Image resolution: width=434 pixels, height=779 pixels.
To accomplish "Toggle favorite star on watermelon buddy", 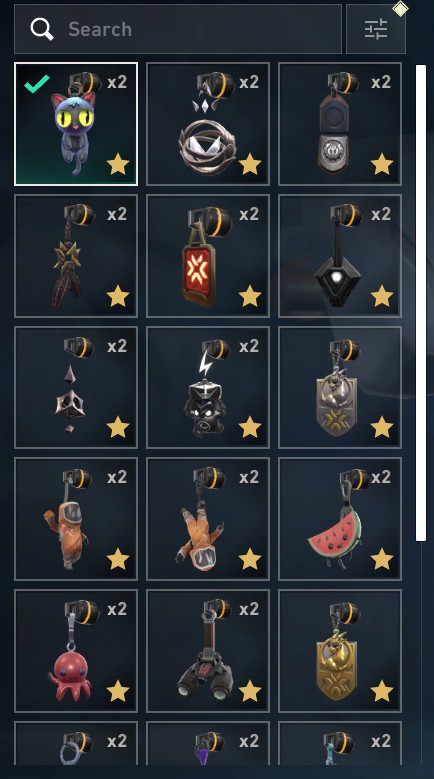I will [x=382, y=559].
